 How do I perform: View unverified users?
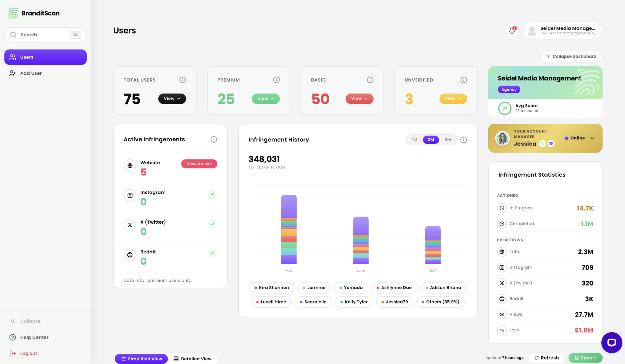coord(453,99)
